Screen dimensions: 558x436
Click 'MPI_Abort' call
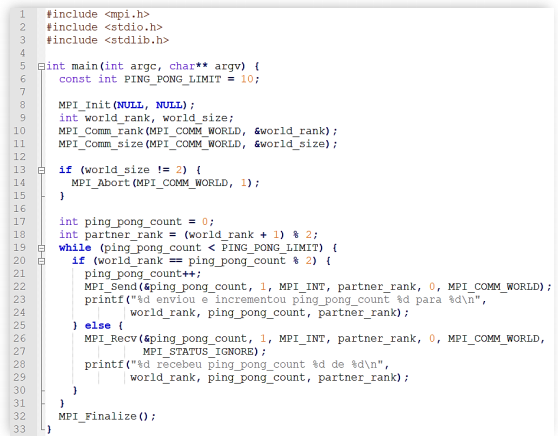point(101,183)
